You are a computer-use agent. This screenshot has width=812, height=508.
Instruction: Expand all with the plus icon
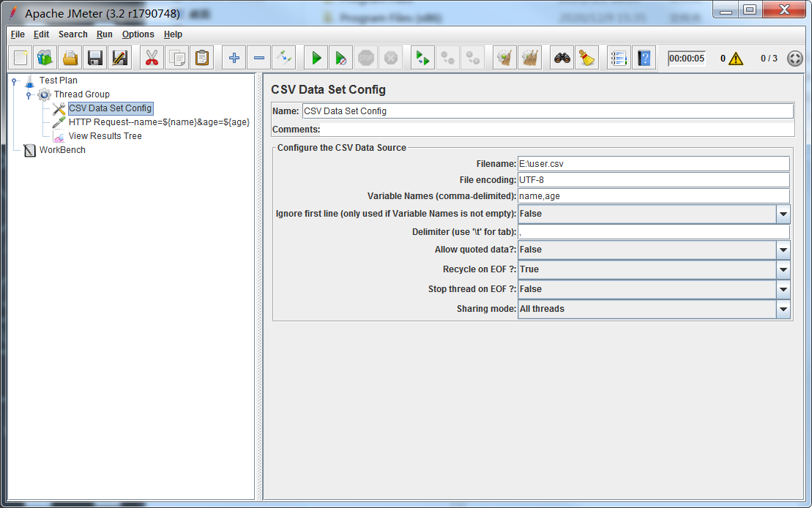(234, 58)
